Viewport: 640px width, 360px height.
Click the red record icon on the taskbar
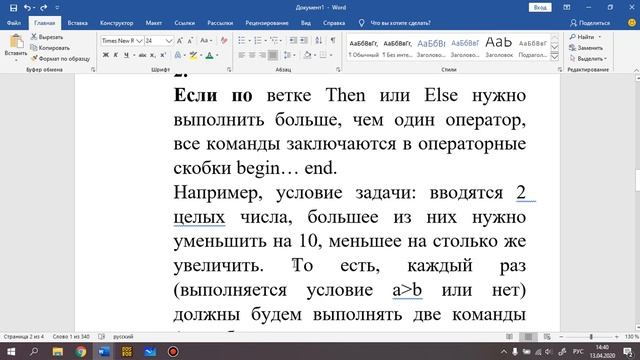(x=173, y=351)
